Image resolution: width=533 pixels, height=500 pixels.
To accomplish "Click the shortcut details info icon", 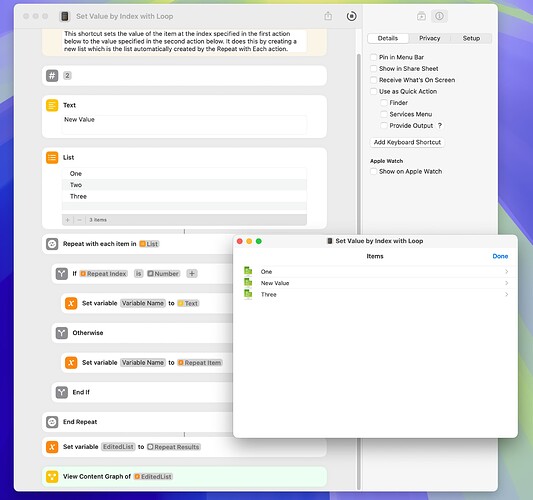I will pos(439,16).
